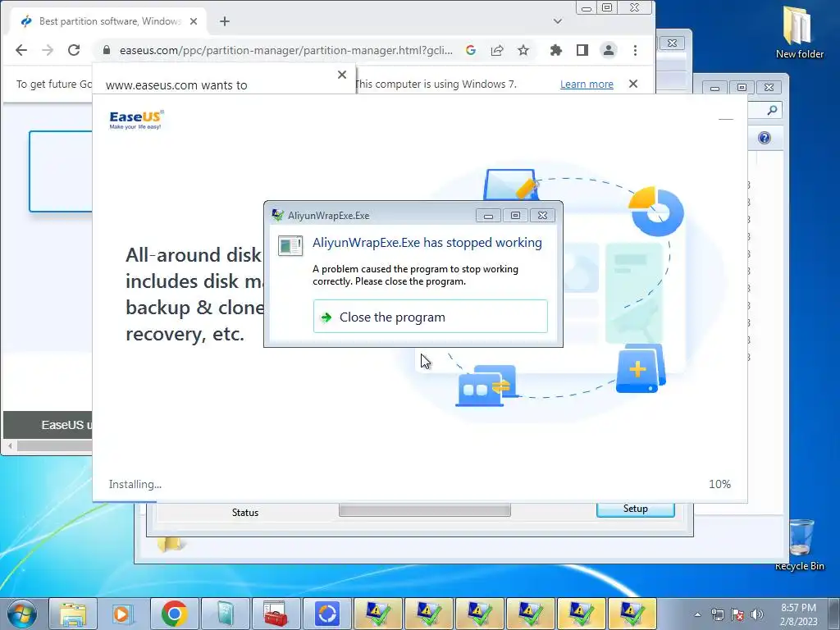Open network icon in system tray
This screenshot has width=840, height=630.
click(717, 614)
